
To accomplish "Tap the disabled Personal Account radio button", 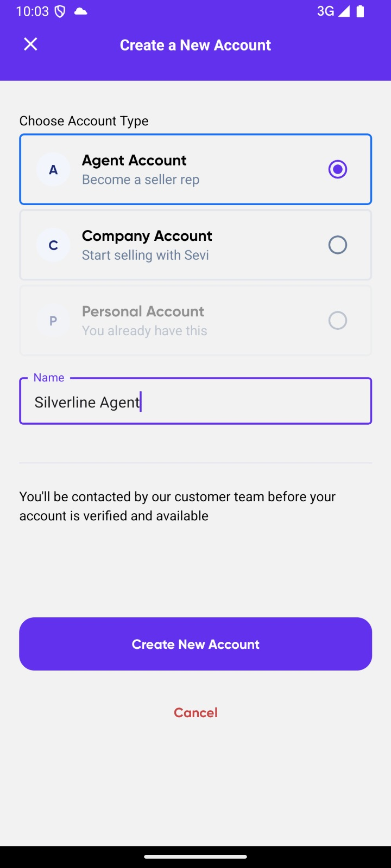I will tap(337, 321).
